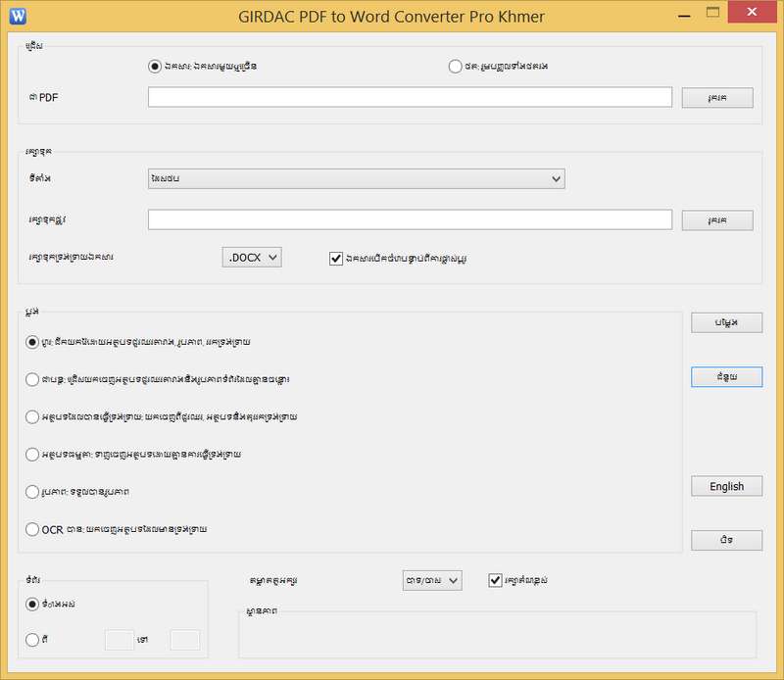Viewport: 784px width, 680px height.
Task: Select the single-file input radio button
Action: (154, 67)
